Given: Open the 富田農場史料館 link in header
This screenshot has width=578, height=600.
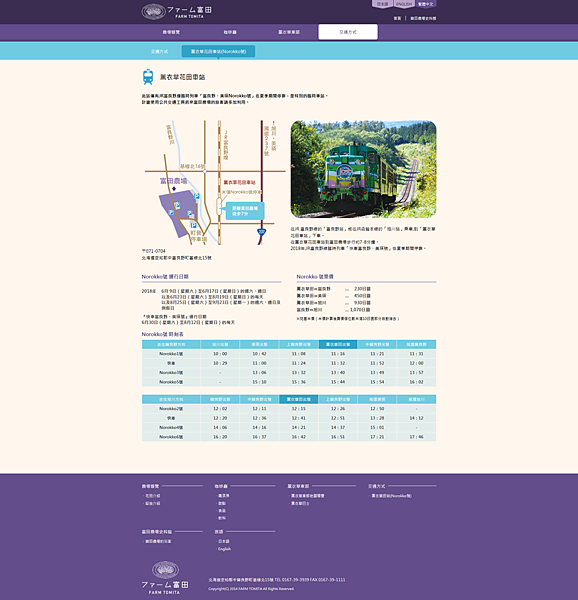Looking at the screenshot, I should pyautogui.click(x=423, y=18).
